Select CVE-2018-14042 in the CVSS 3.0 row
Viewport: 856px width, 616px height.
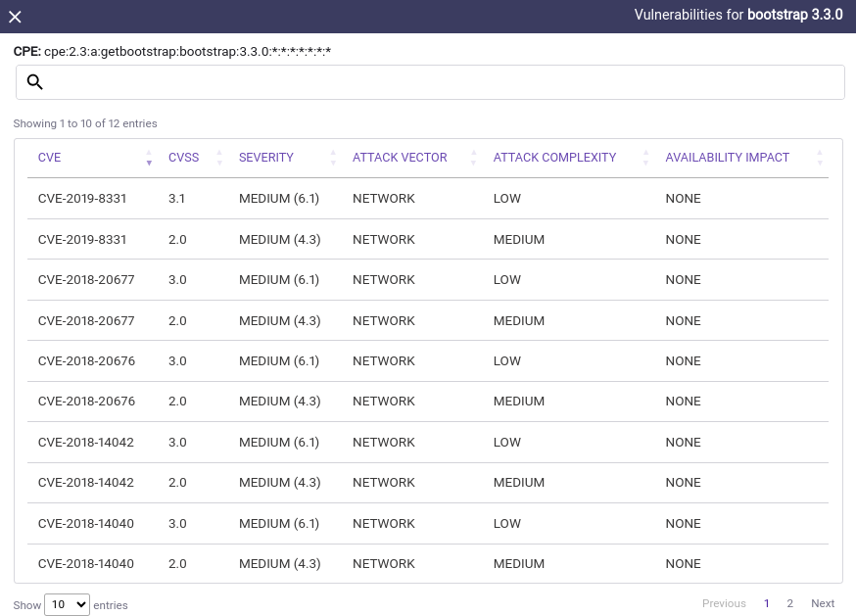coord(86,442)
